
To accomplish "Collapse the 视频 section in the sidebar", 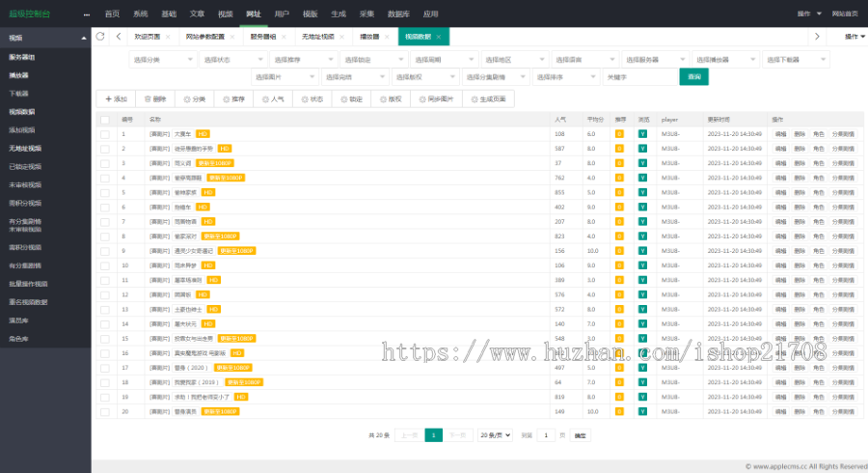I will [45, 38].
